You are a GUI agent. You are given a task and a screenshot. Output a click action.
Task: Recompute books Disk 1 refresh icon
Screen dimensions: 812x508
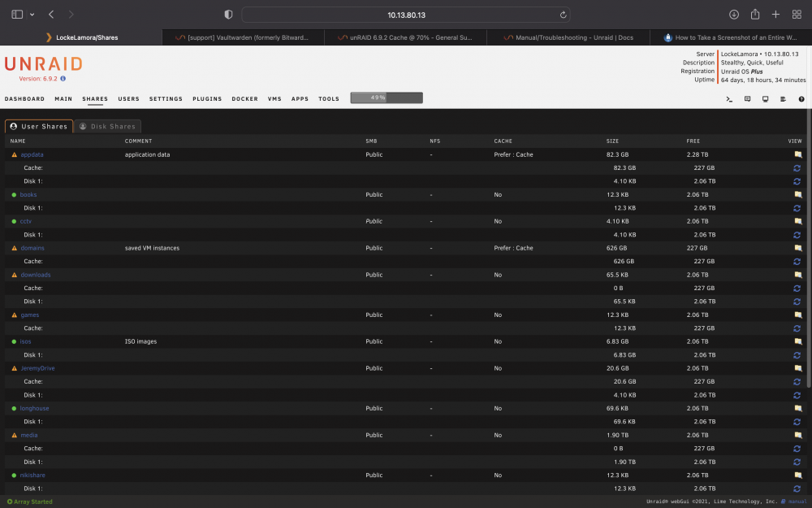pyautogui.click(x=797, y=208)
